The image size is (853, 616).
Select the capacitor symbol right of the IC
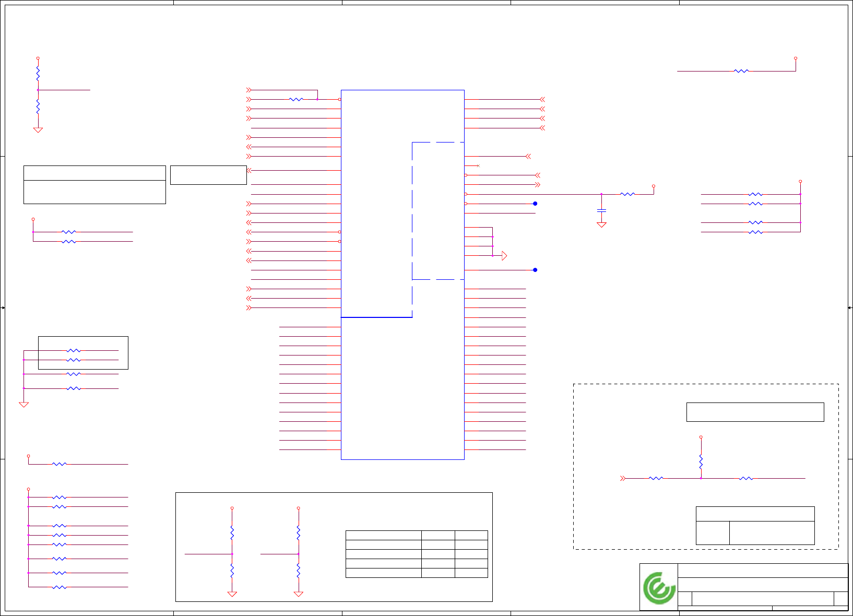point(601,210)
